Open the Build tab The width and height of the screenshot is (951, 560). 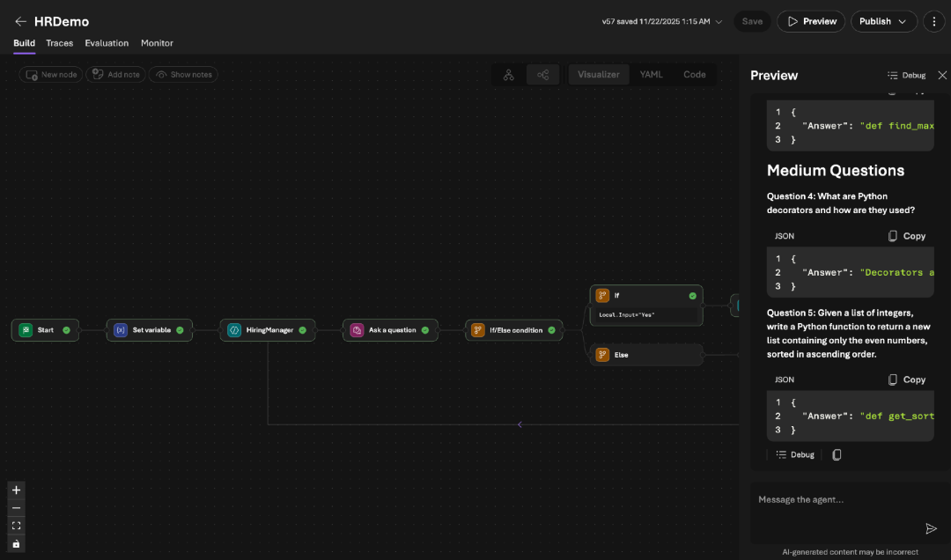tap(25, 43)
